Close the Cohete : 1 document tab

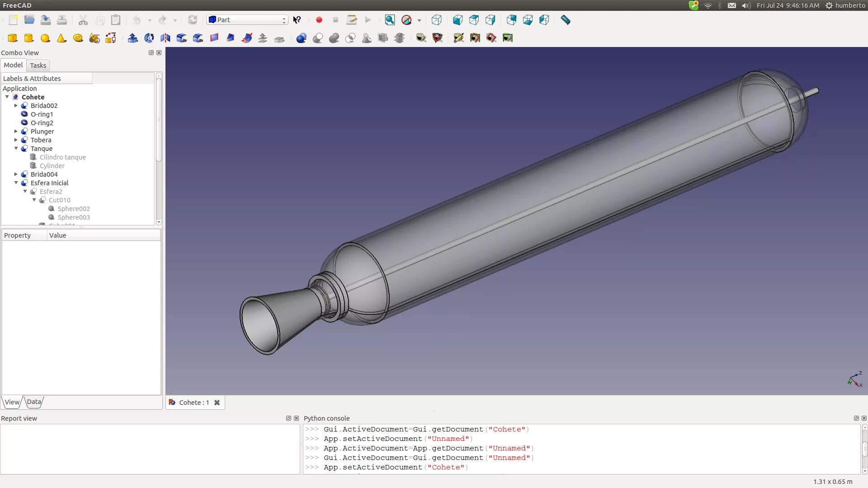click(217, 403)
